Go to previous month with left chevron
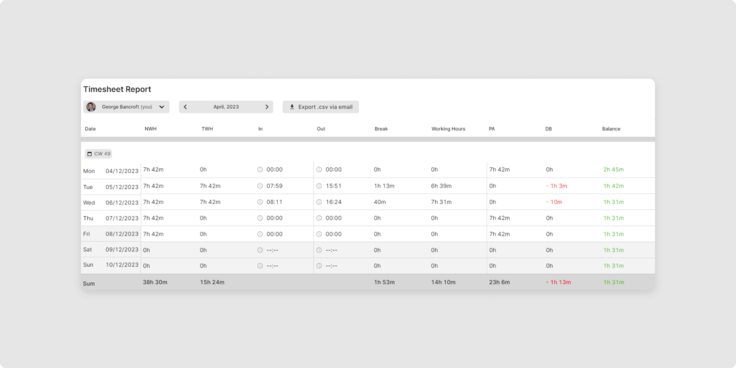 pos(185,107)
